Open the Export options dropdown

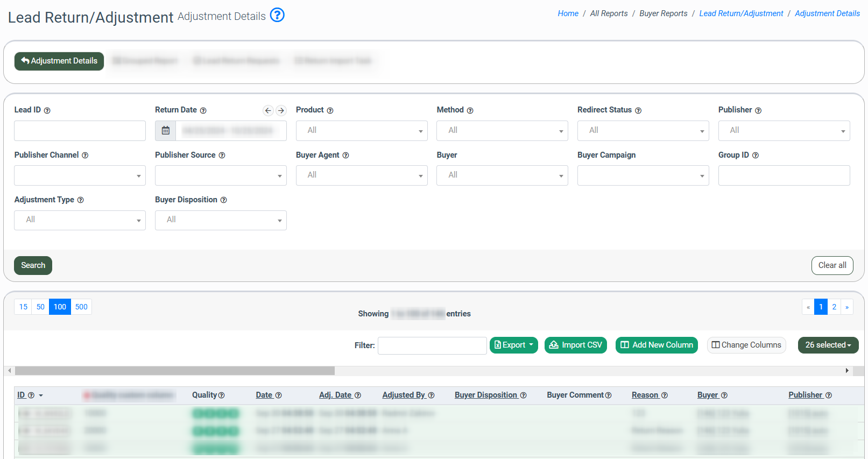(513, 345)
